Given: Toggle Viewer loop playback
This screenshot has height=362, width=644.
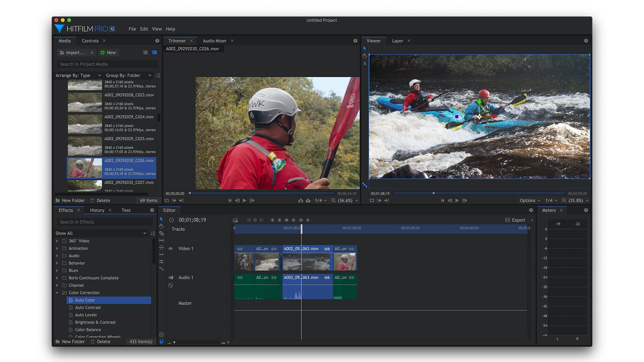Looking at the screenshot, I should 372,200.
